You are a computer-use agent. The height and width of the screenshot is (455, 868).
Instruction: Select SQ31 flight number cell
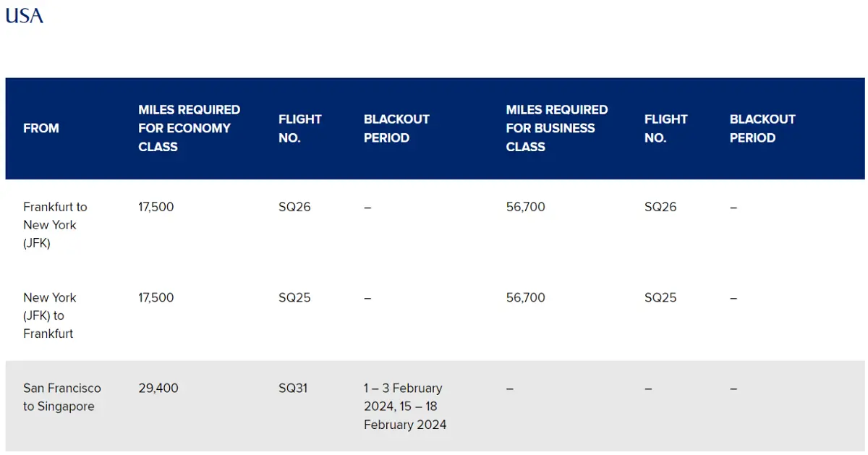click(x=293, y=388)
